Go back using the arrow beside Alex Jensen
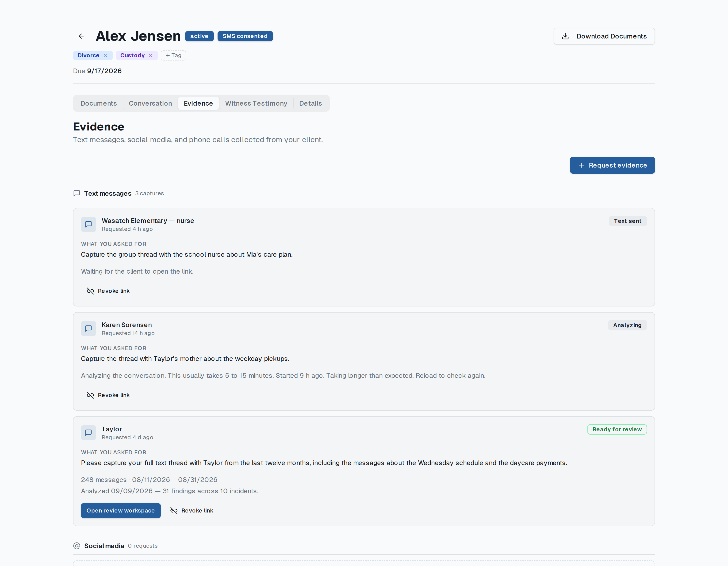Viewport: 728px width, 566px height. [81, 36]
